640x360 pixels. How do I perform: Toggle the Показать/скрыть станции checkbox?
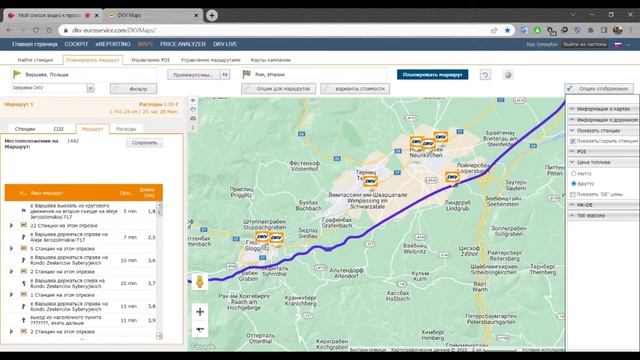pos(573,141)
